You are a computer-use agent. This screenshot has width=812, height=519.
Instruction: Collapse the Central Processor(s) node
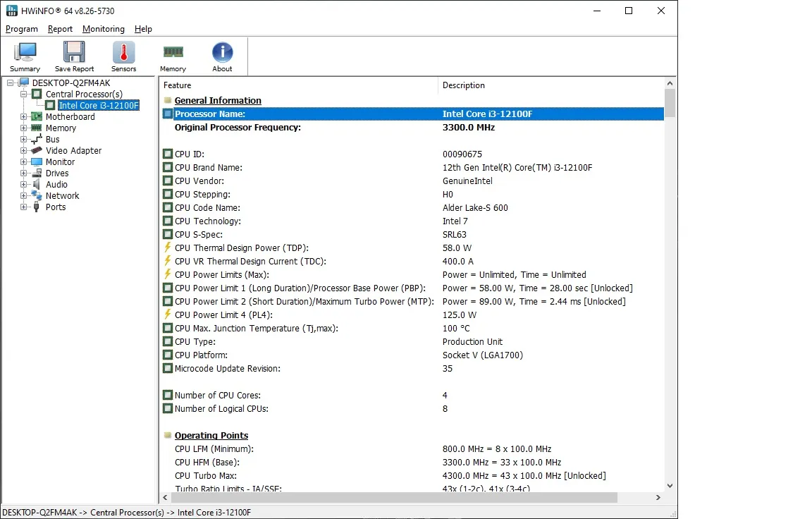(24, 94)
